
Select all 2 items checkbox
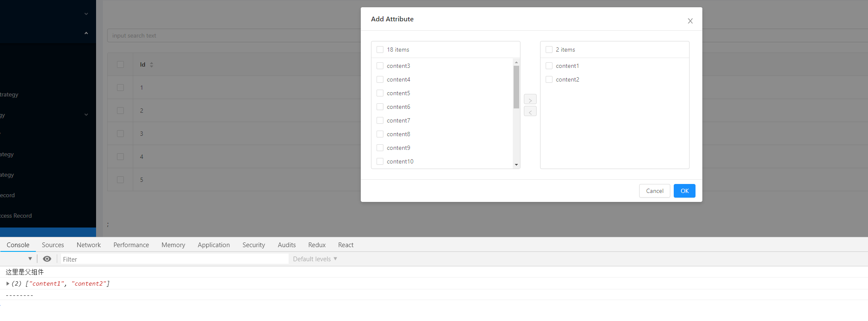click(549, 50)
